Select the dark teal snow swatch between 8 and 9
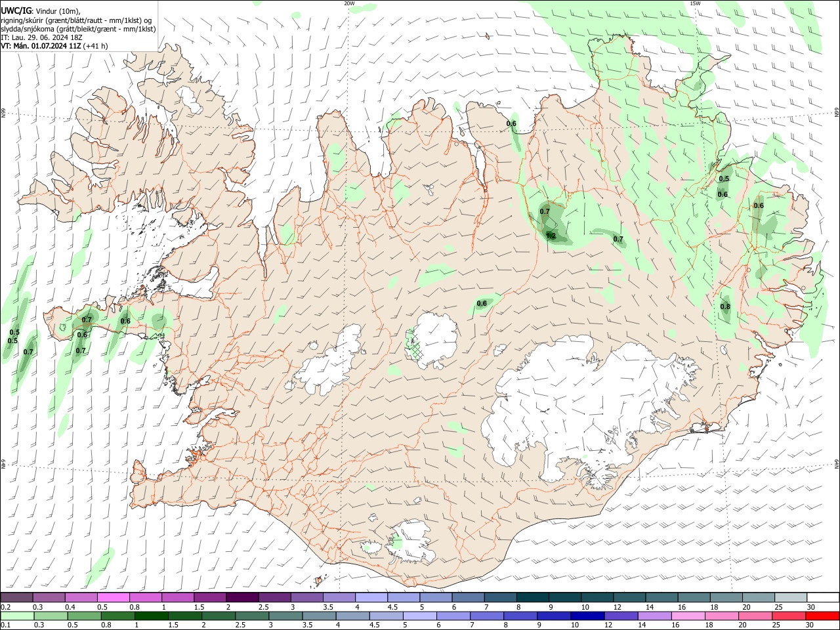840x630 pixels. pyautogui.click(x=532, y=598)
